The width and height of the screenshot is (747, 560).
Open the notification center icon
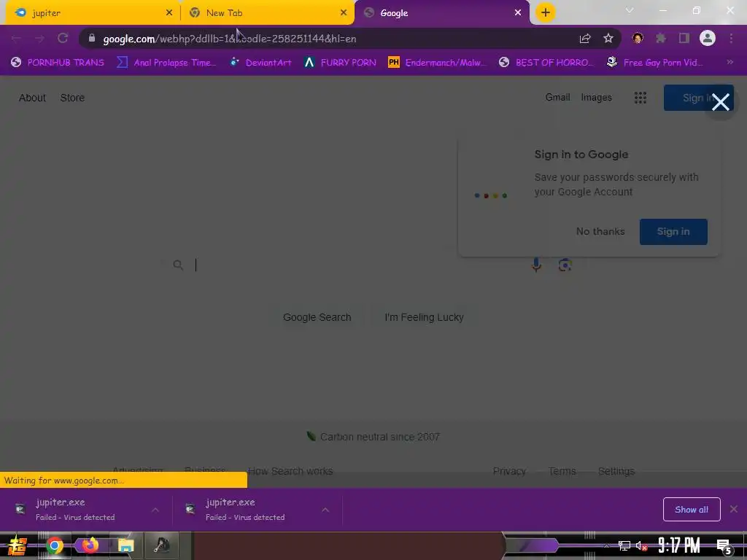click(x=724, y=547)
